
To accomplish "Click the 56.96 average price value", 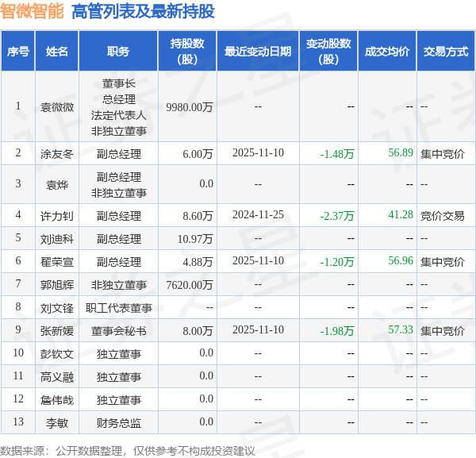I will 401,260.
